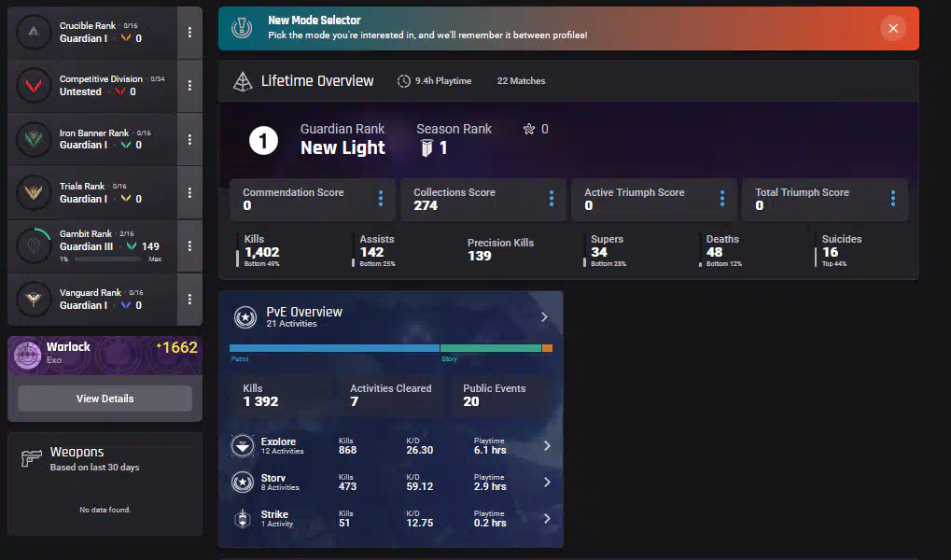Click the Weapons pistol icon
The width and height of the screenshot is (951, 560).
click(32, 458)
